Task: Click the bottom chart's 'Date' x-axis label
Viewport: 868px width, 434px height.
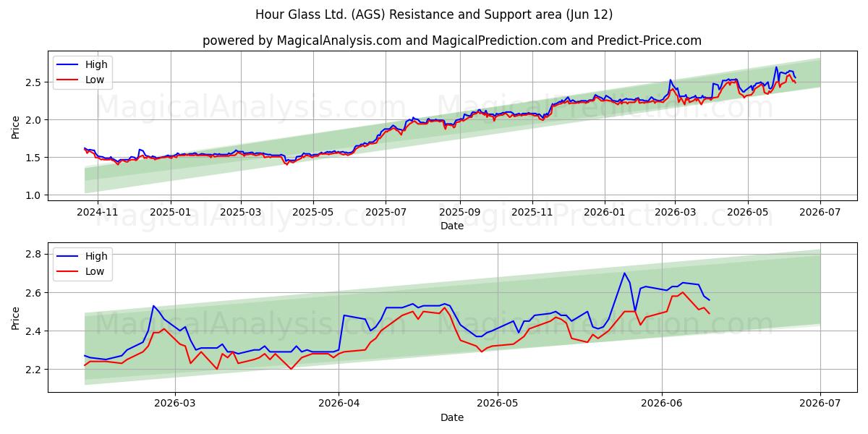Action: [452, 417]
